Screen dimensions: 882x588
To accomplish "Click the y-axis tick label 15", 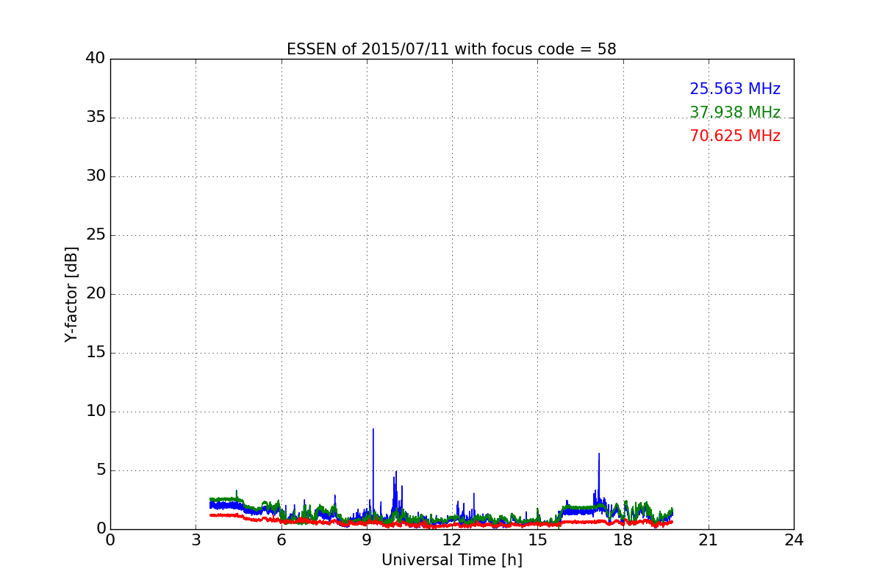I will click(x=95, y=353).
